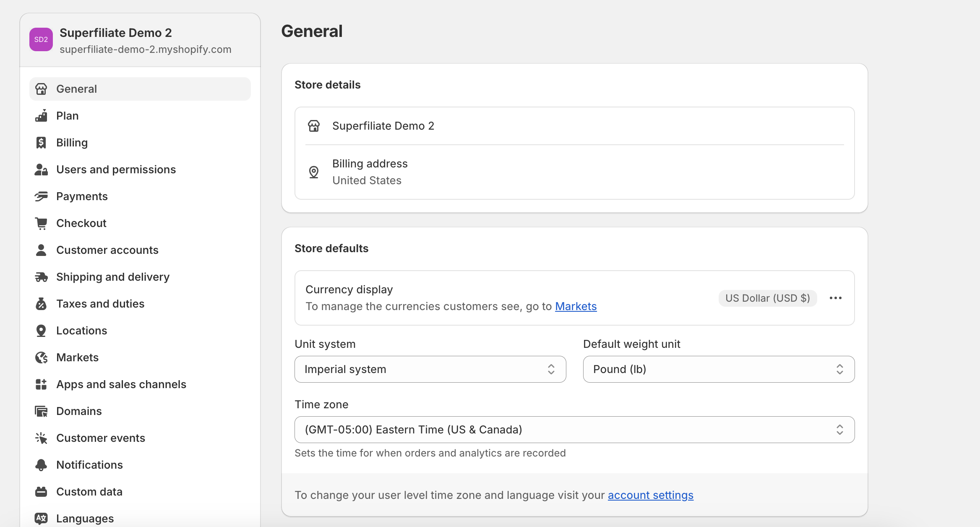
Task: Click the Notifications bell icon
Action: [x=41, y=465]
